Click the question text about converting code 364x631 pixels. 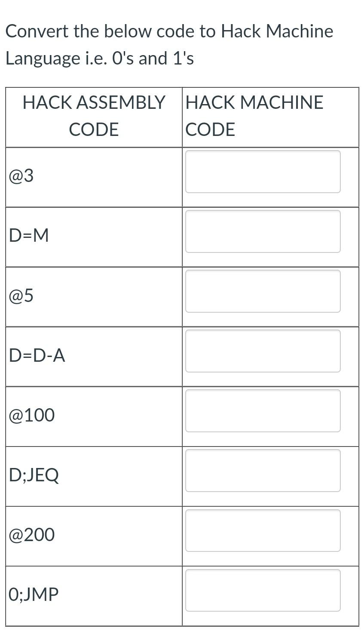tap(170, 44)
